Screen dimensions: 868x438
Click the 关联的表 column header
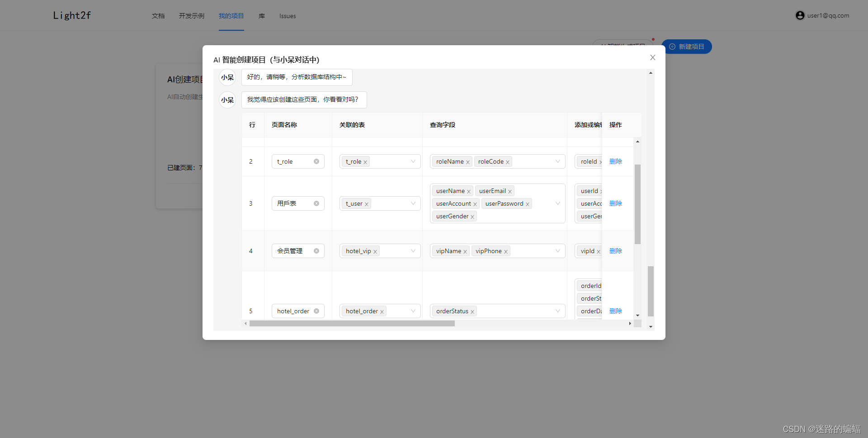[x=352, y=125]
